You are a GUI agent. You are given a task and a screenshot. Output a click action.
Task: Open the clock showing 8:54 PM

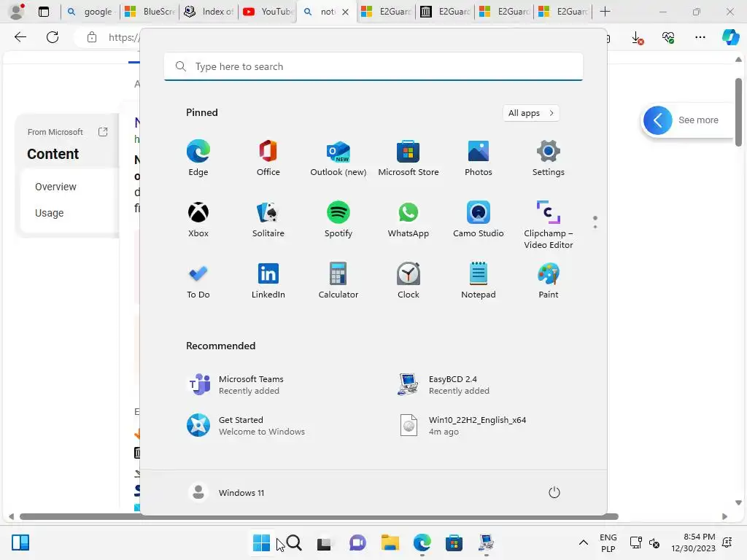(x=693, y=542)
